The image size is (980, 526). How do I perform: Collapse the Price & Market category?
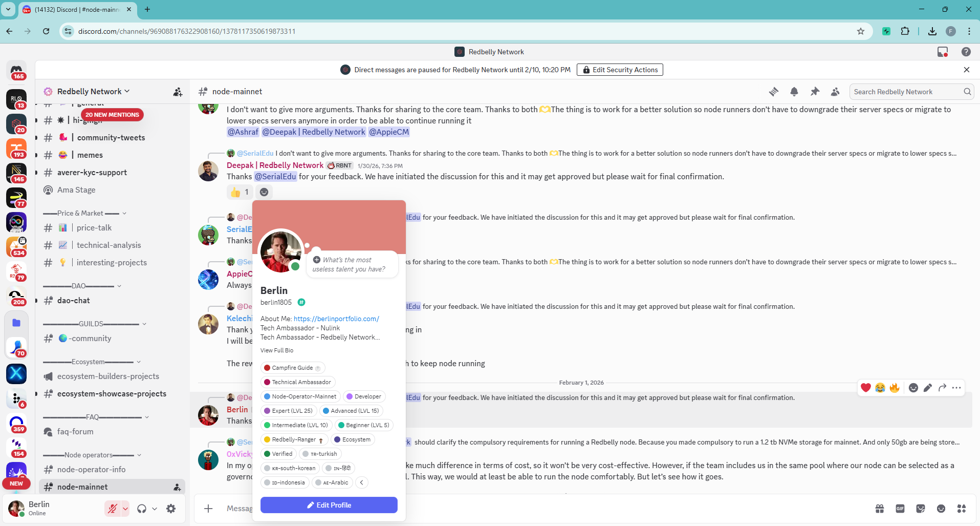(84, 214)
